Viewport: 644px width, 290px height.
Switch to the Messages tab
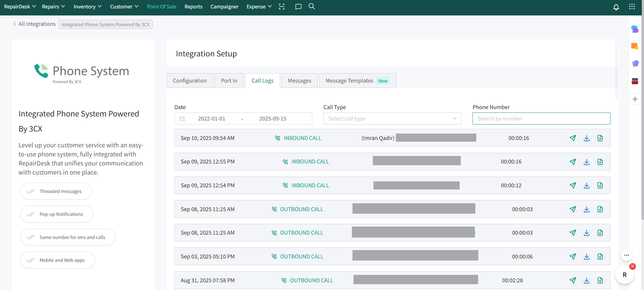pyautogui.click(x=299, y=81)
